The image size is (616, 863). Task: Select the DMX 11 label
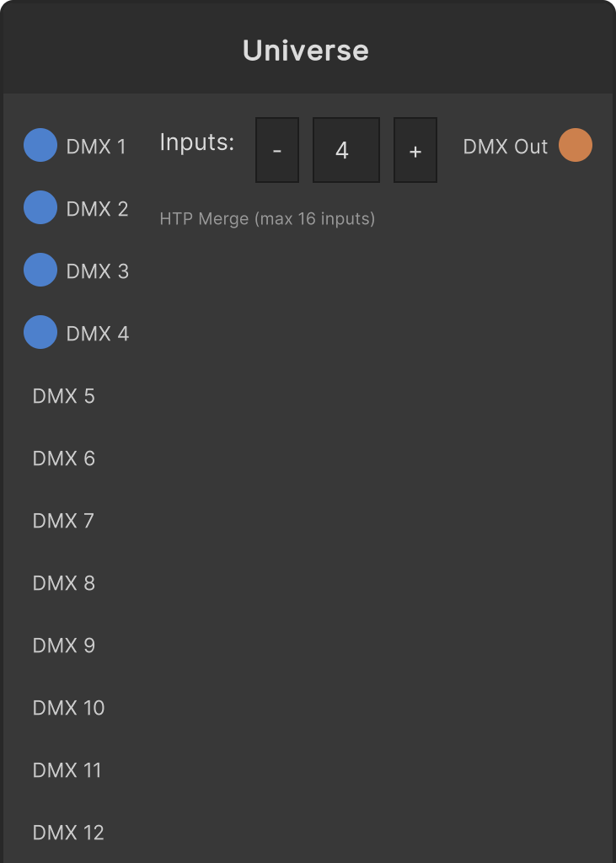coord(67,770)
